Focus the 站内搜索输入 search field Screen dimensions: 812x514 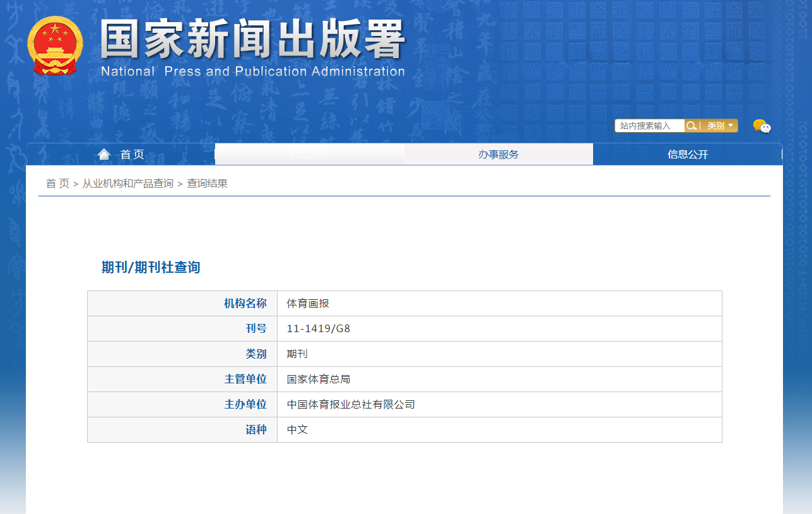click(x=649, y=126)
